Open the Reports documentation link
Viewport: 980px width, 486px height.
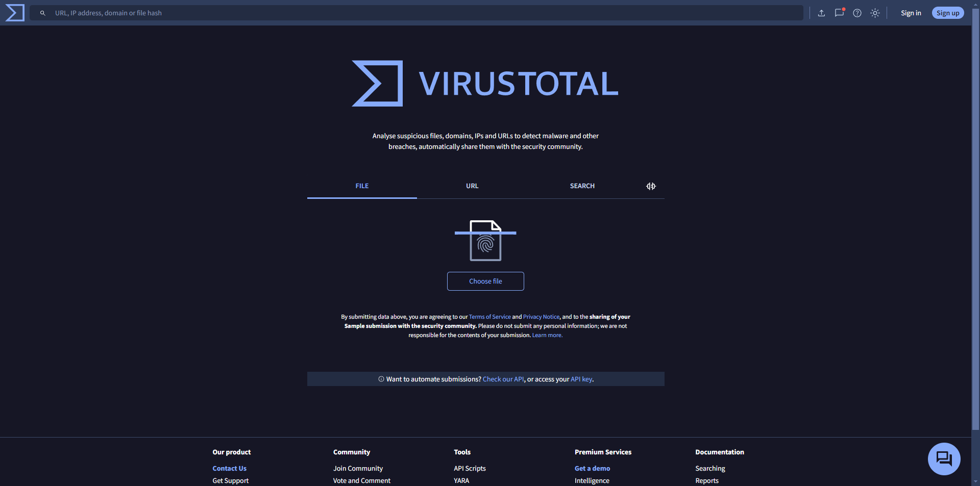706,480
